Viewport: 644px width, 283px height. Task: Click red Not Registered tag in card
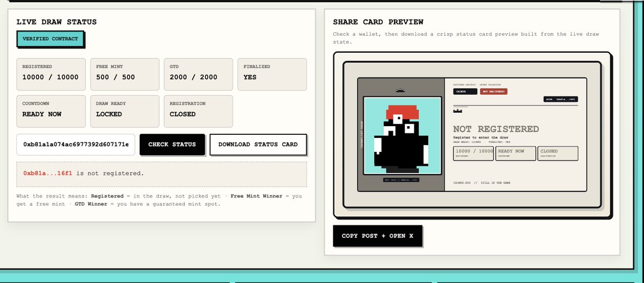[494, 92]
